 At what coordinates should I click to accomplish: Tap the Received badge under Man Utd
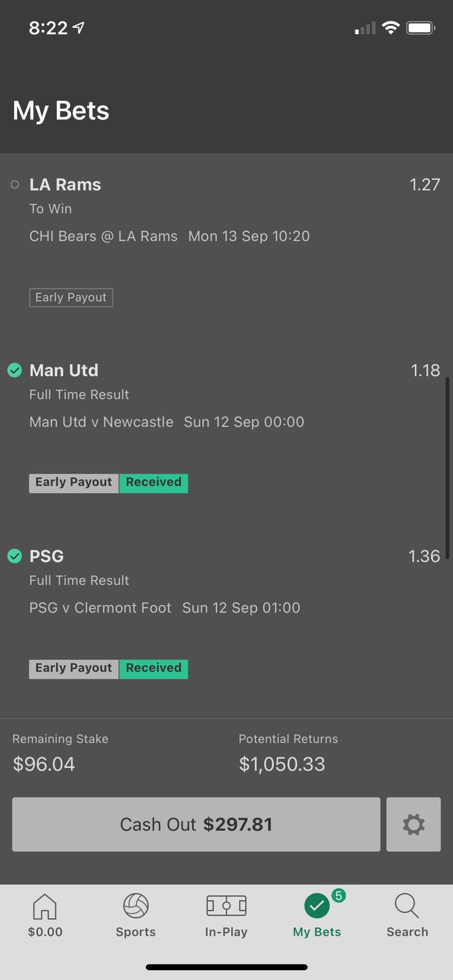[153, 483]
